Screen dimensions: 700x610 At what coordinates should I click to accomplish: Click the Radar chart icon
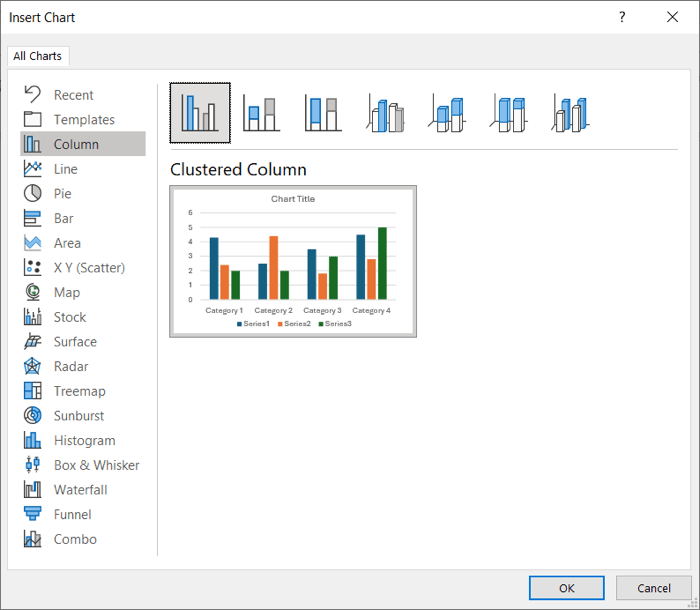(33, 366)
